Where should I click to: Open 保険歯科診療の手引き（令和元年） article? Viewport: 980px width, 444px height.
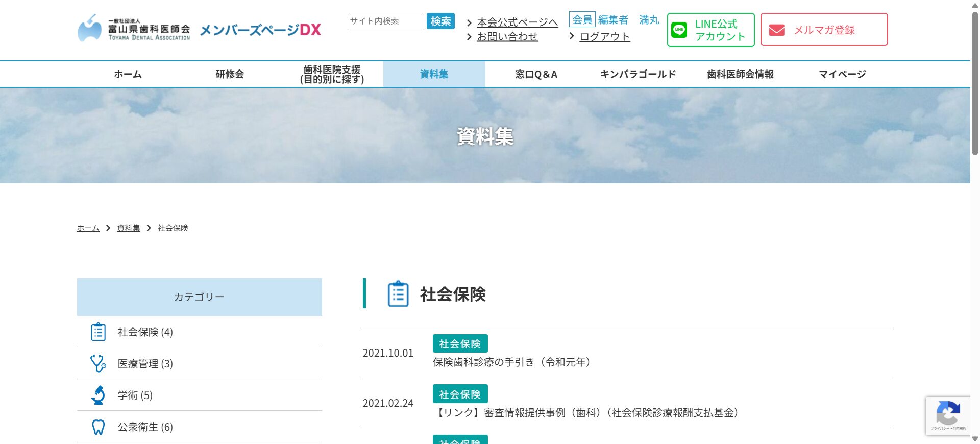tap(511, 362)
